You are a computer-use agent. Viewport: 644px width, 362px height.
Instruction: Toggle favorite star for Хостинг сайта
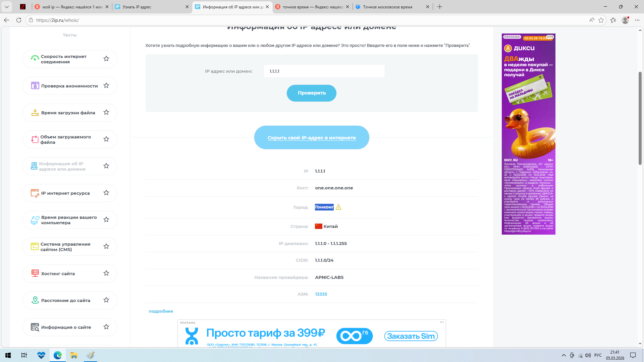pyautogui.click(x=106, y=273)
